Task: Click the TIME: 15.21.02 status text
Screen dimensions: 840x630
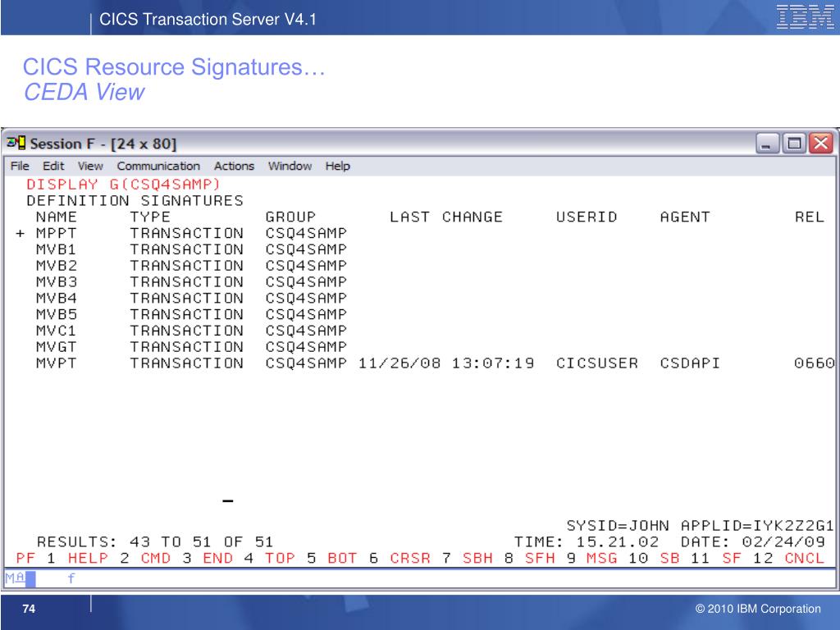Action: [587, 542]
